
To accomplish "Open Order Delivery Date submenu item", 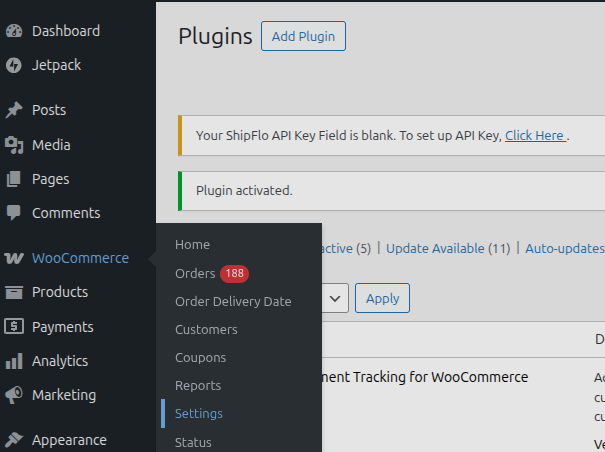I will pos(233,301).
